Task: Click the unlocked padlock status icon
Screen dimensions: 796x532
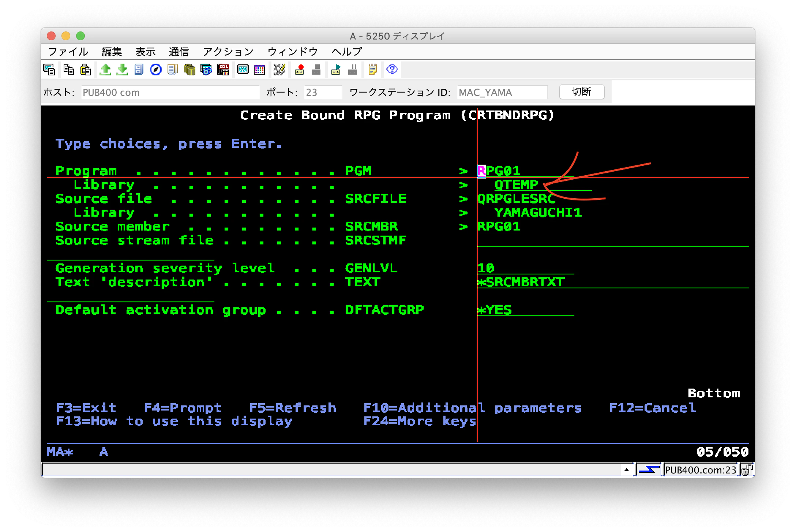Action: pos(747,469)
